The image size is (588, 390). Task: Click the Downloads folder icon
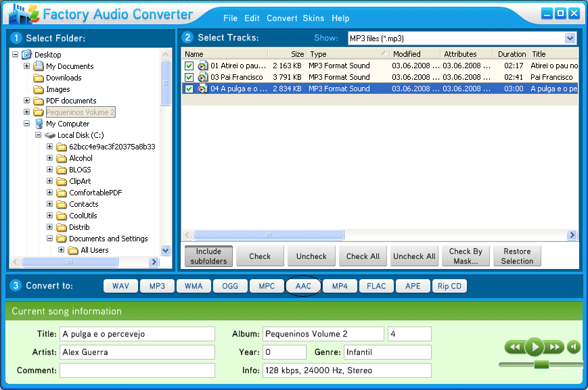coord(39,78)
